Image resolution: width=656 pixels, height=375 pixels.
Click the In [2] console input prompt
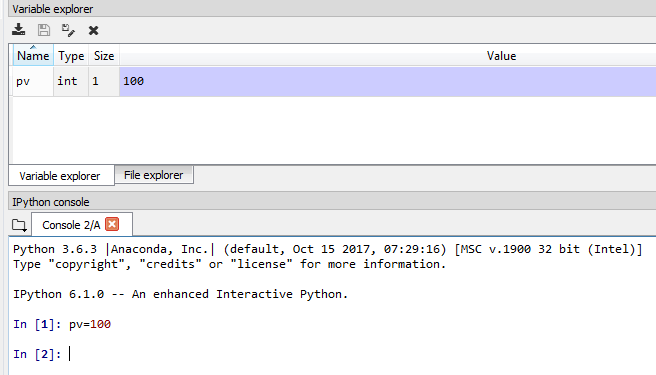click(x=37, y=354)
